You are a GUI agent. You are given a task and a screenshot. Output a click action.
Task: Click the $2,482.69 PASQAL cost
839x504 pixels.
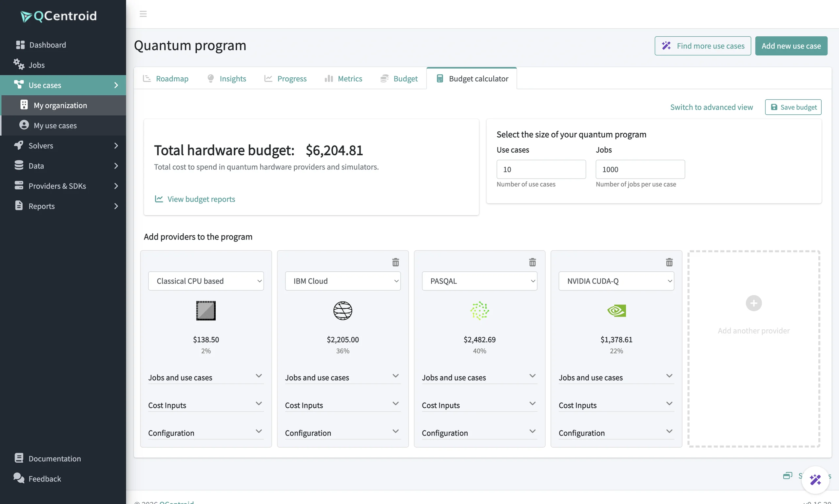pos(479,339)
